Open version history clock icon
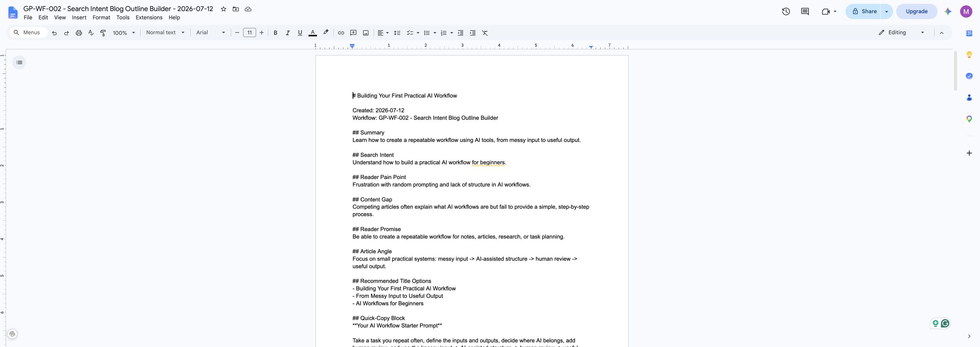 [x=786, y=11]
